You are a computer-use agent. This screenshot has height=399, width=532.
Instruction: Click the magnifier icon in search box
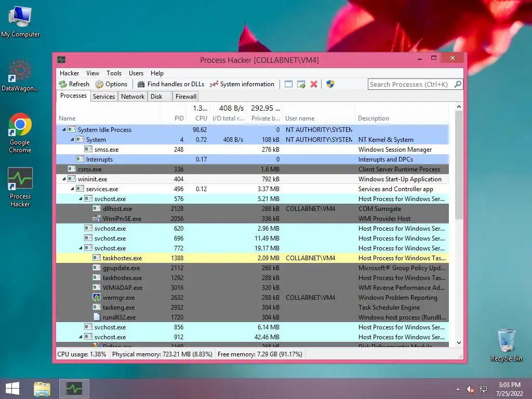458,84
